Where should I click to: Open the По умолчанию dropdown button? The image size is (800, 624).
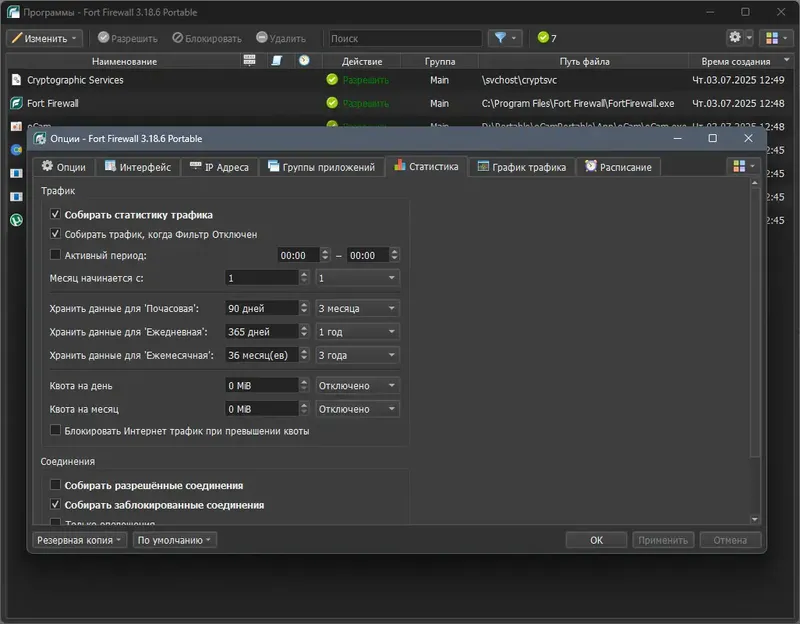coord(174,540)
